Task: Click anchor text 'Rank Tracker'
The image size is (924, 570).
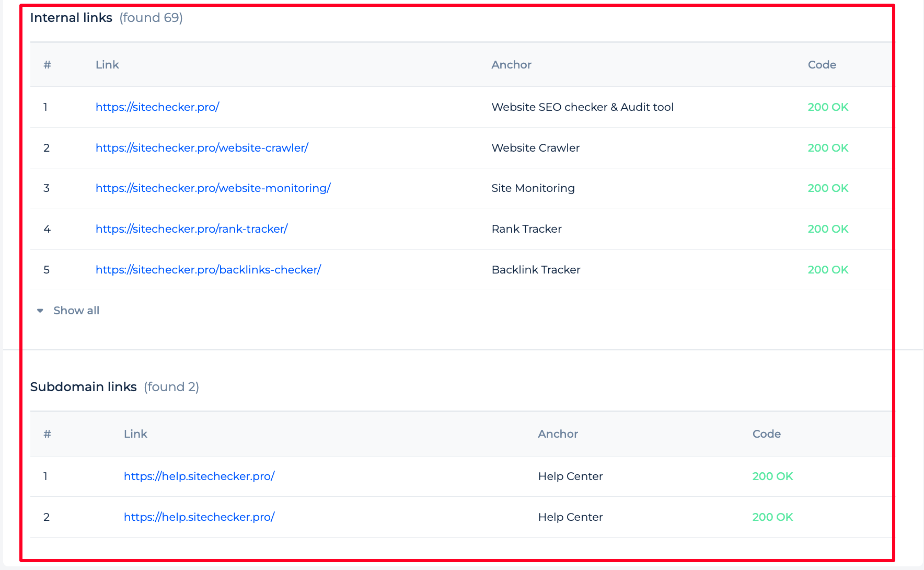Action: [x=527, y=229]
